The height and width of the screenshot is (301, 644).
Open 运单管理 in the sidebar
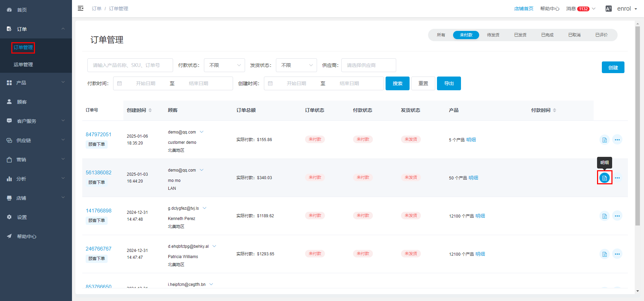23,65
